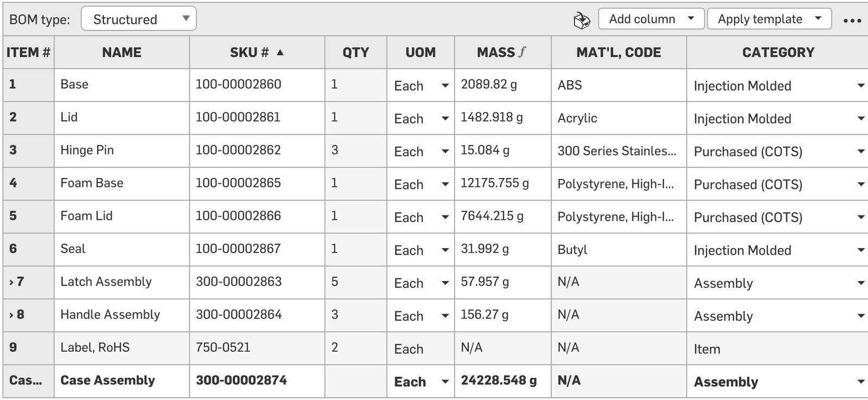Open the UOM dropdown for Base
The image size is (868, 400).
[445, 86]
